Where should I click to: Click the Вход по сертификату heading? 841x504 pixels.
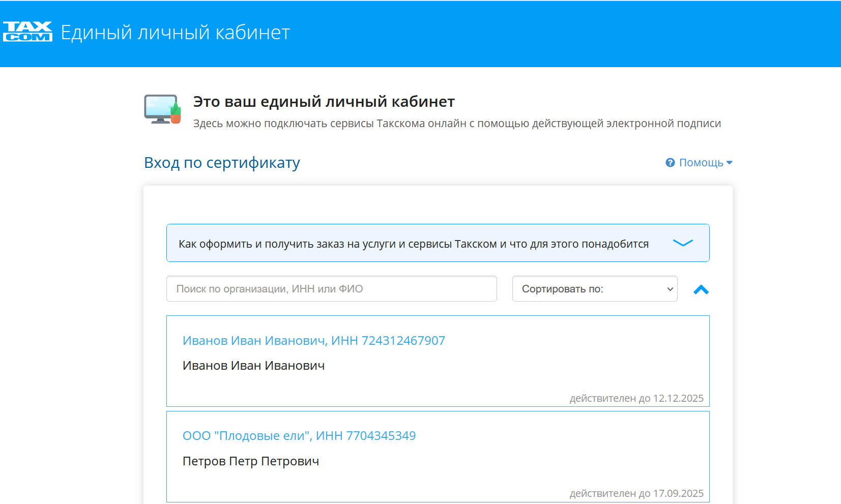click(222, 163)
